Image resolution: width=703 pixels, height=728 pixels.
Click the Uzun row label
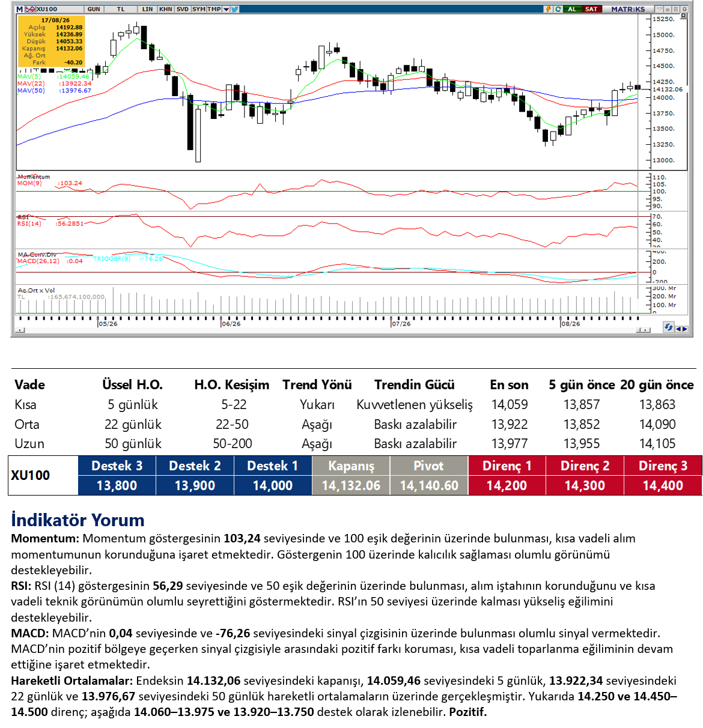29,443
